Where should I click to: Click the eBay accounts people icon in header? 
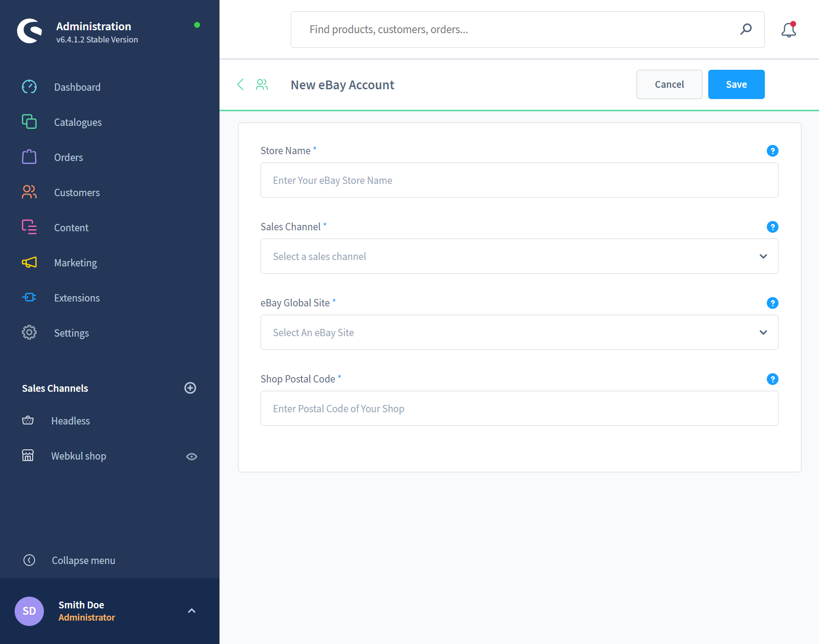click(262, 84)
